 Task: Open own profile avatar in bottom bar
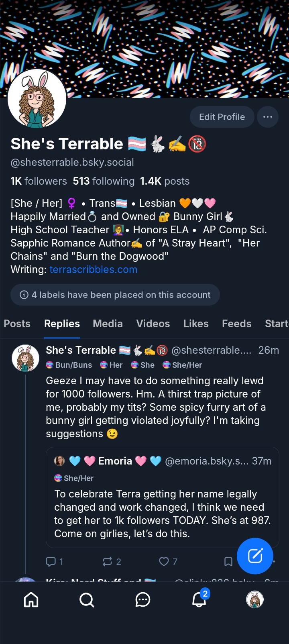point(254,600)
